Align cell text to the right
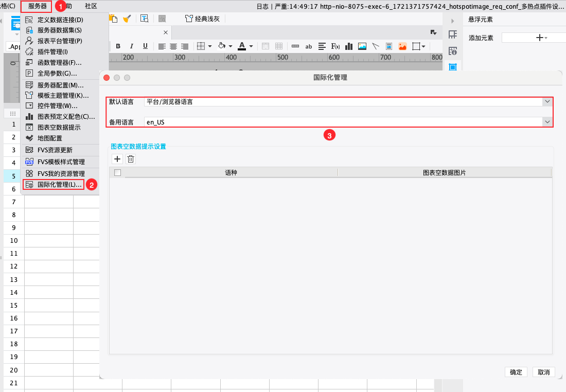 click(184, 46)
